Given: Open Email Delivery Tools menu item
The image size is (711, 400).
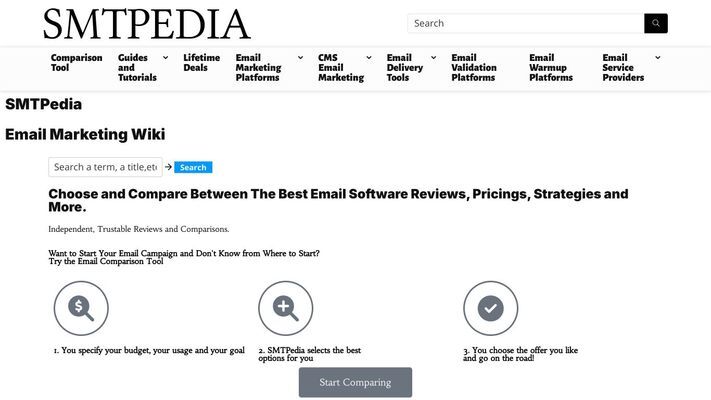Looking at the screenshot, I should [x=405, y=68].
